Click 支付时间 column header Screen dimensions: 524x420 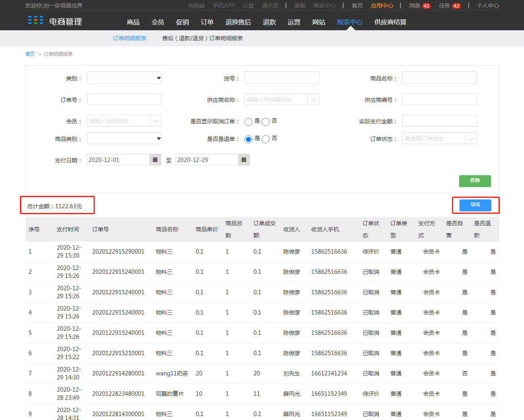point(68,229)
